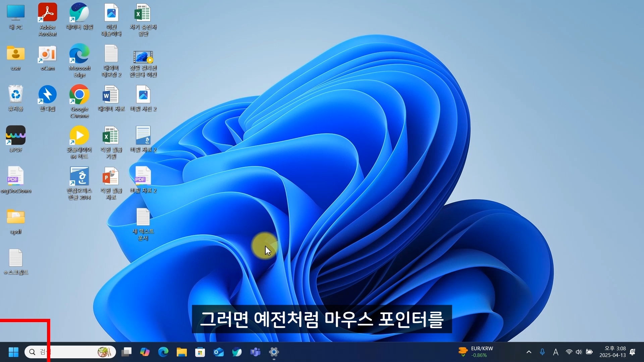Image resolution: width=644 pixels, height=362 pixels.
Task: Select the UPDF application icon
Action: [x=16, y=135]
